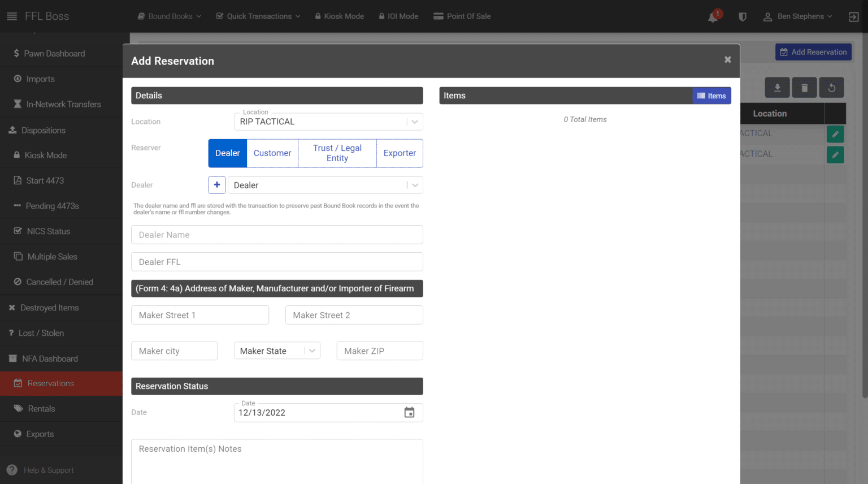
Task: Expand Quick Transactions menu
Action: pyautogui.click(x=258, y=16)
